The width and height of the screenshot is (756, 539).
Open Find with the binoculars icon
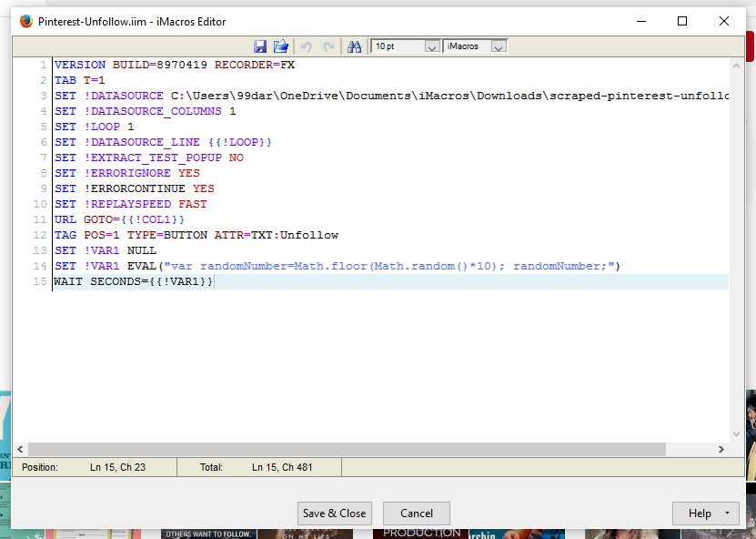(355, 46)
